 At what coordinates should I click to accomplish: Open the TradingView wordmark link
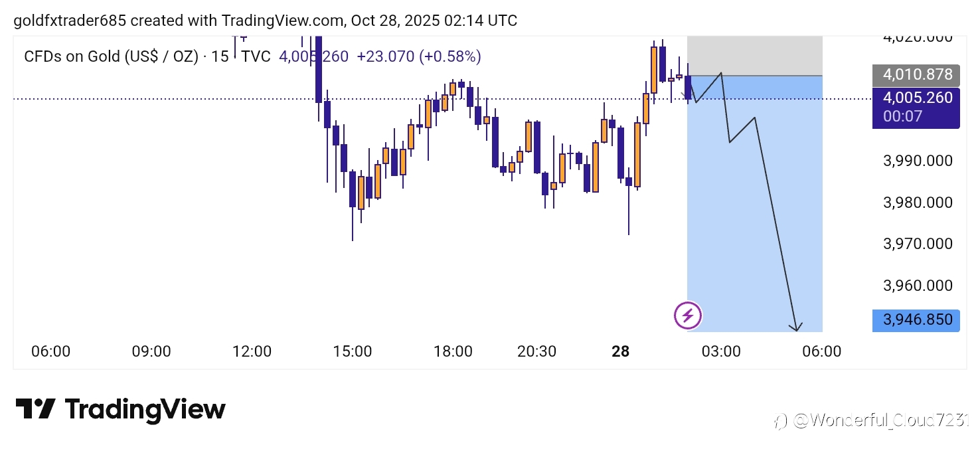(145, 409)
